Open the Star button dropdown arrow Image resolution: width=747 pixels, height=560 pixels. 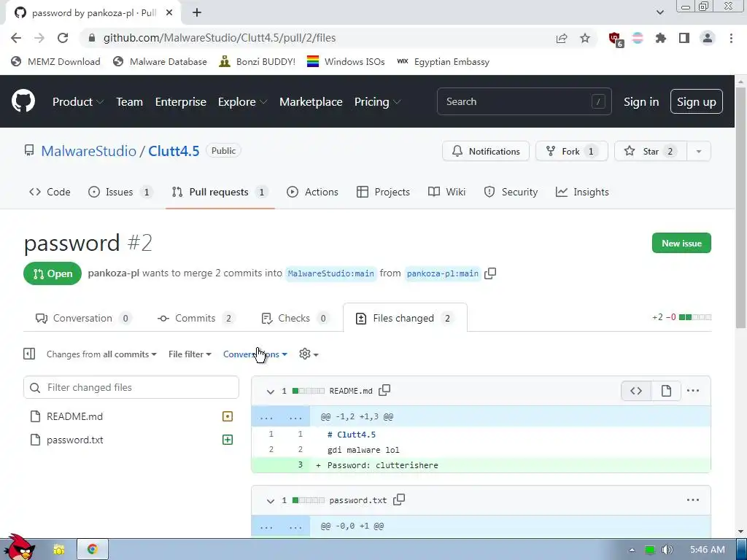[x=699, y=152]
